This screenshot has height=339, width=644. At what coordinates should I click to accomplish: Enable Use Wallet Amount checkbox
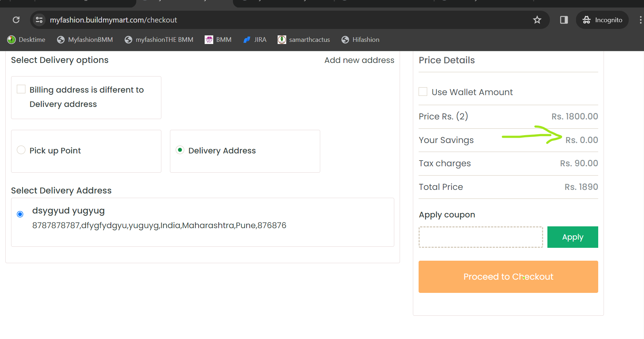point(423,92)
